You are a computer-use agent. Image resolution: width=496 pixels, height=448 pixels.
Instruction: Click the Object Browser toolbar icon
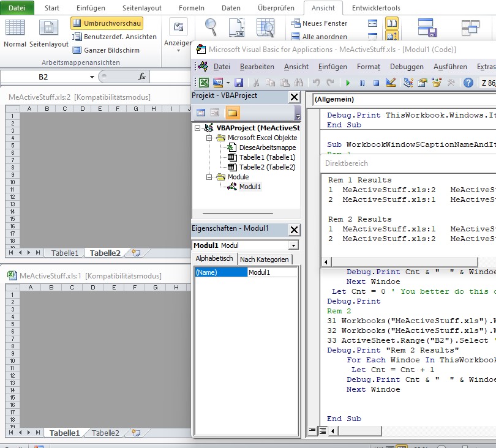coord(437,83)
